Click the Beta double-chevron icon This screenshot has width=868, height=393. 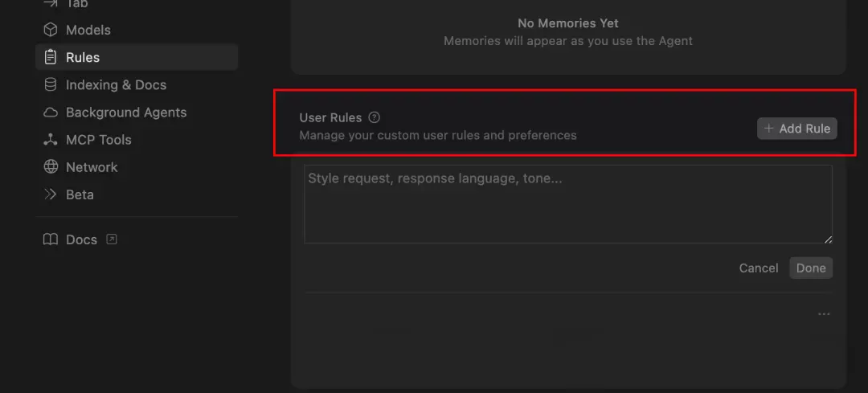coord(51,194)
